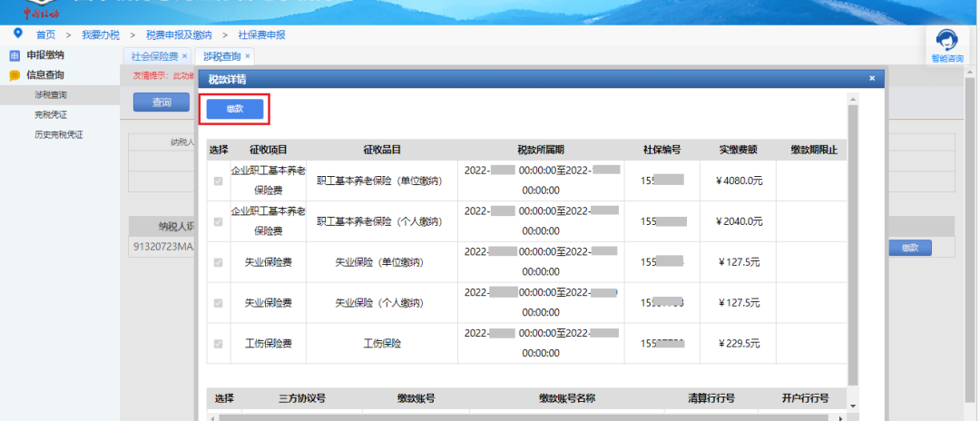Click the ¥4080.0元 amount cell
This screenshot has width=980, height=421.
coord(738,181)
